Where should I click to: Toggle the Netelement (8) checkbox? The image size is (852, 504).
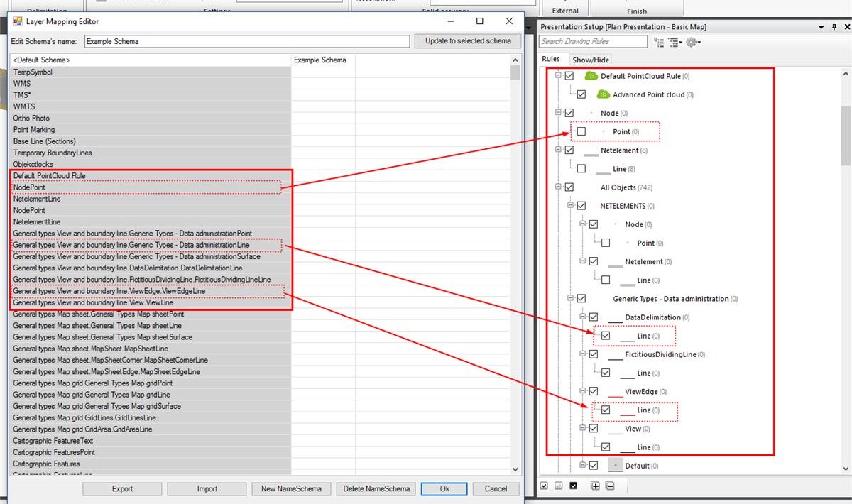point(569,150)
